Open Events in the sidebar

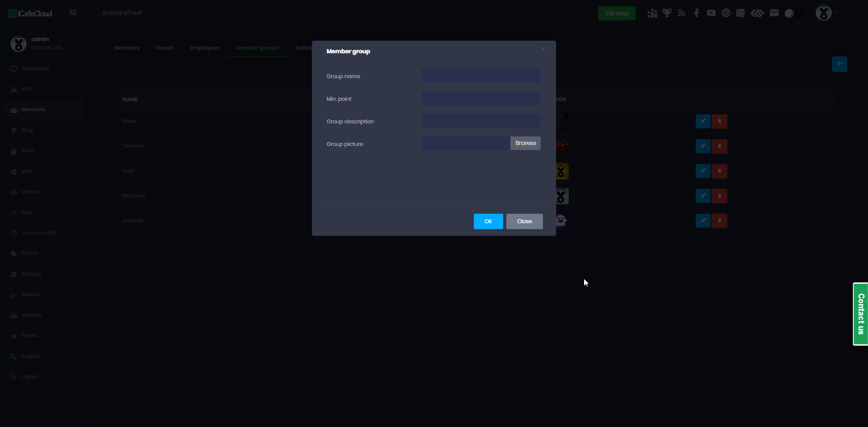point(29,336)
